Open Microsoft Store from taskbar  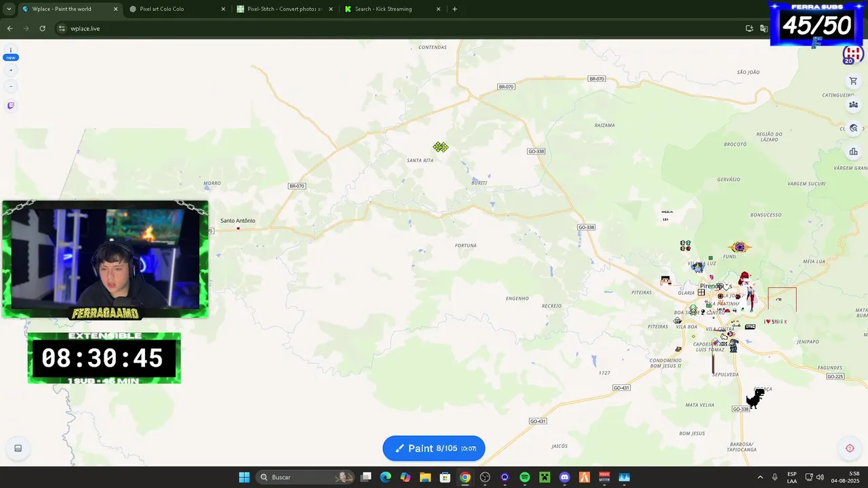445,477
